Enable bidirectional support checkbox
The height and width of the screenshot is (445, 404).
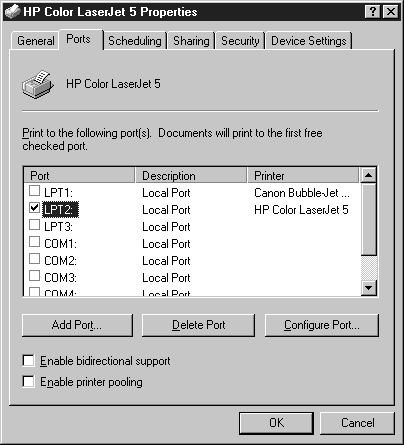click(x=28, y=361)
